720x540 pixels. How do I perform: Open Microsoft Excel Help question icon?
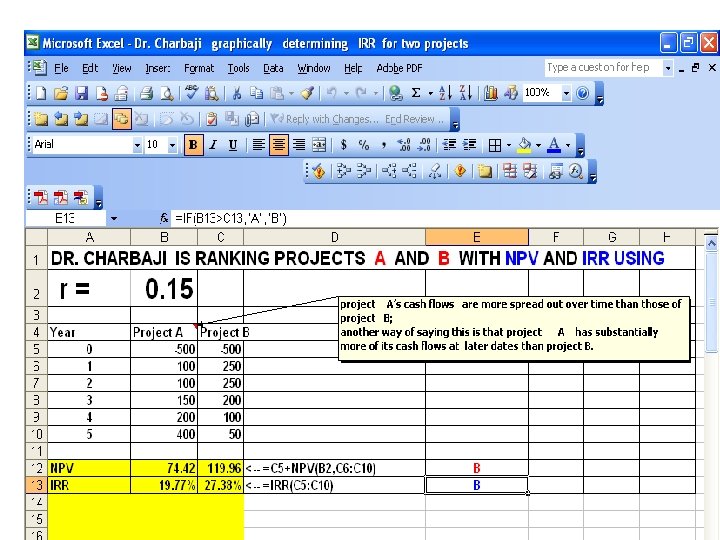(582, 93)
